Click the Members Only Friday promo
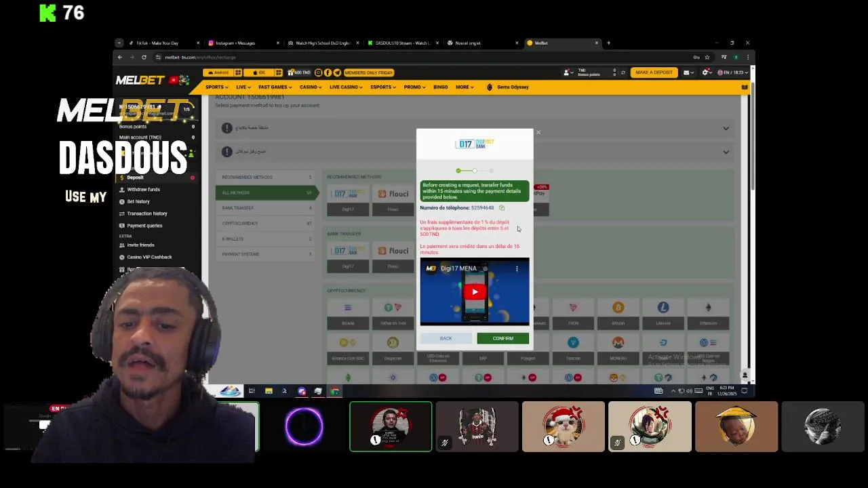Viewport: 868px width, 488px height. (x=368, y=73)
